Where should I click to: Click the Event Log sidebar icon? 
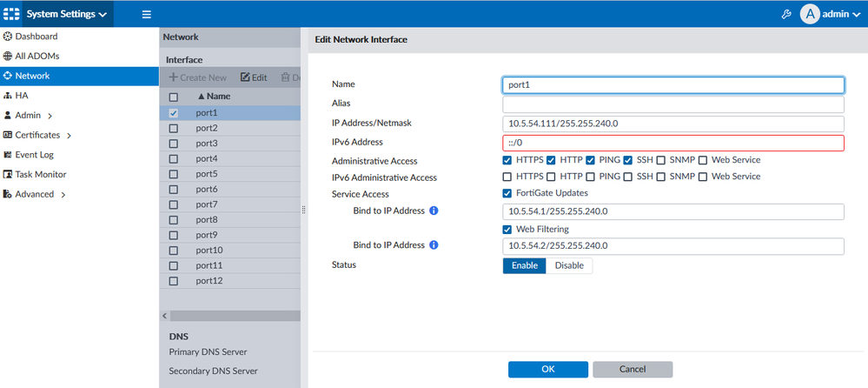8,155
